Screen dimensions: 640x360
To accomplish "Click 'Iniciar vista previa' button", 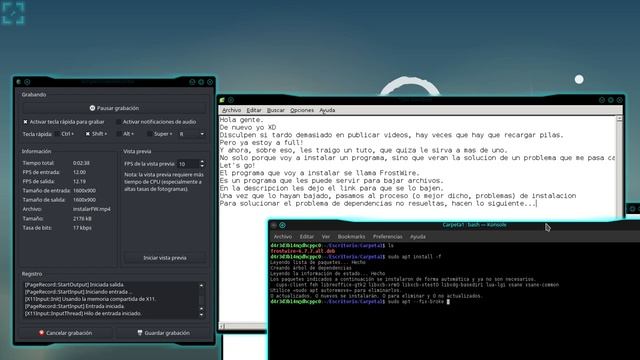I will pos(165,258).
